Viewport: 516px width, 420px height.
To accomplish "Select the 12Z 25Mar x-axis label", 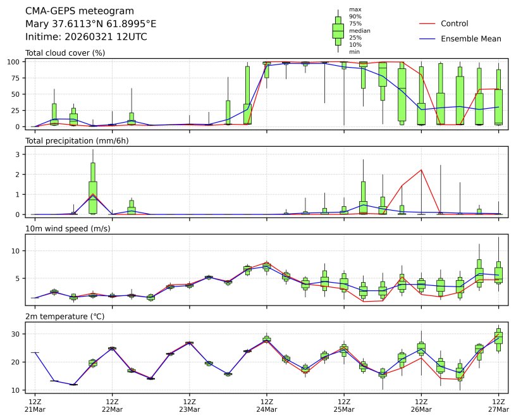I will tap(344, 405).
